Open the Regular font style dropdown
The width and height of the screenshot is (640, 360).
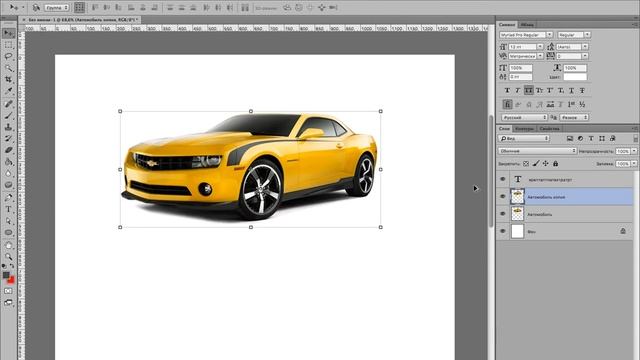(x=587, y=35)
